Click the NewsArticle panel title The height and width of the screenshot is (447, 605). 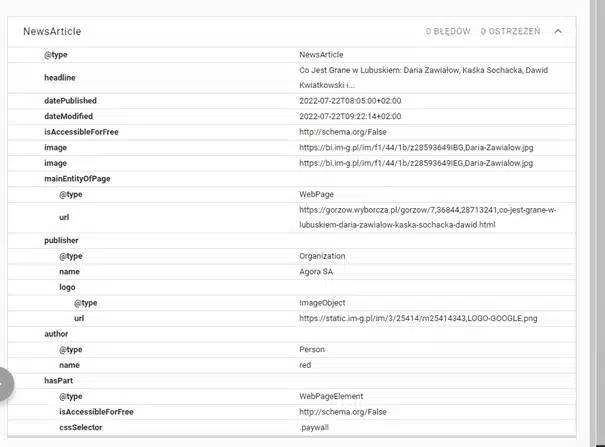coord(52,32)
